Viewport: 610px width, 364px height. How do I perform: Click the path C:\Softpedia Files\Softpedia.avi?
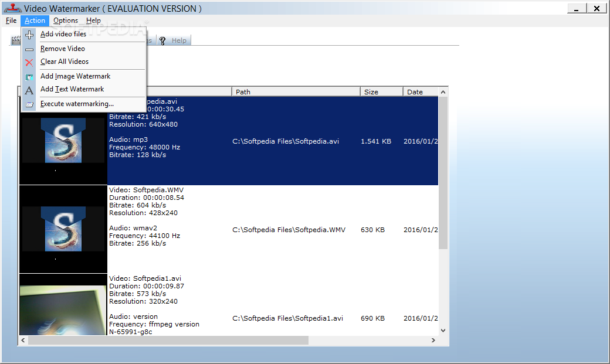point(286,141)
